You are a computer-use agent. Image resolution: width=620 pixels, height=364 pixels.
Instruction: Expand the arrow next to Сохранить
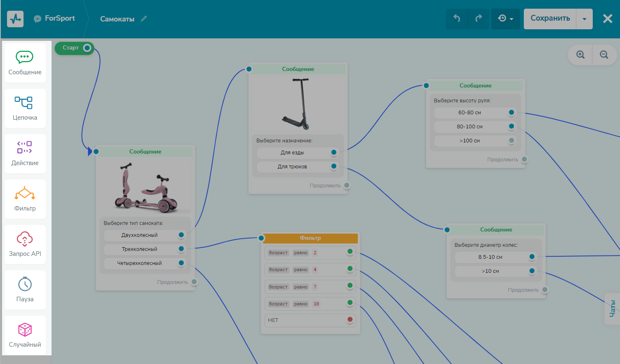pyautogui.click(x=584, y=19)
